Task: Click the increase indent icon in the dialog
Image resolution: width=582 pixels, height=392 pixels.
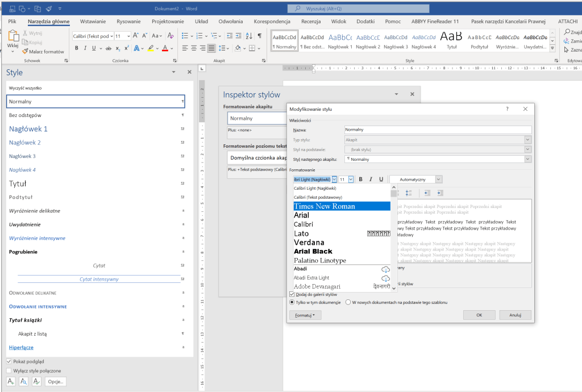Action: (x=440, y=193)
